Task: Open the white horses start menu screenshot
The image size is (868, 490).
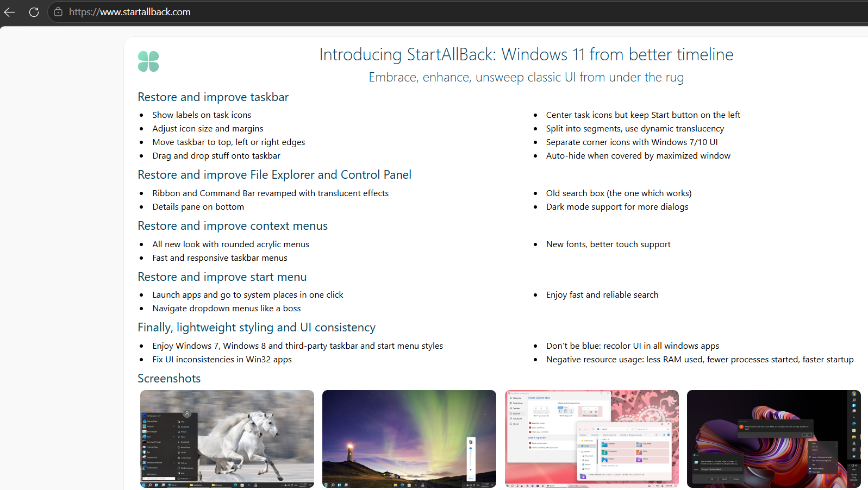Action: coord(227,439)
